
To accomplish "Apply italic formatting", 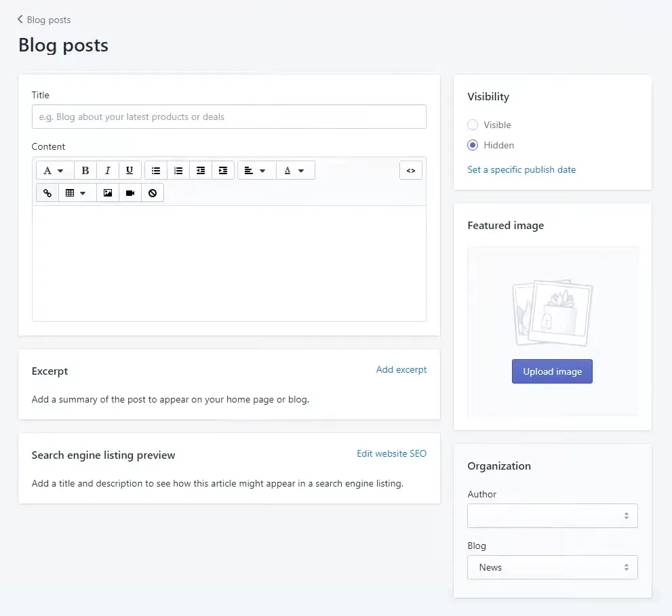I will 107,170.
